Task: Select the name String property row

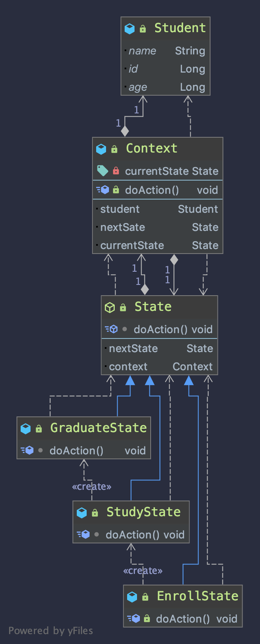Action: (165, 51)
